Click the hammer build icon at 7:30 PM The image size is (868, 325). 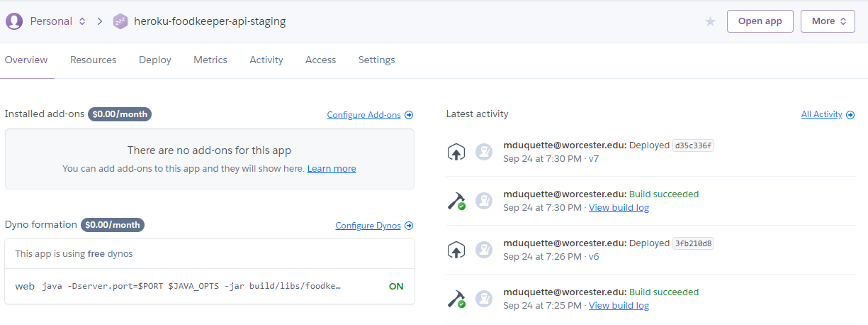coord(456,201)
